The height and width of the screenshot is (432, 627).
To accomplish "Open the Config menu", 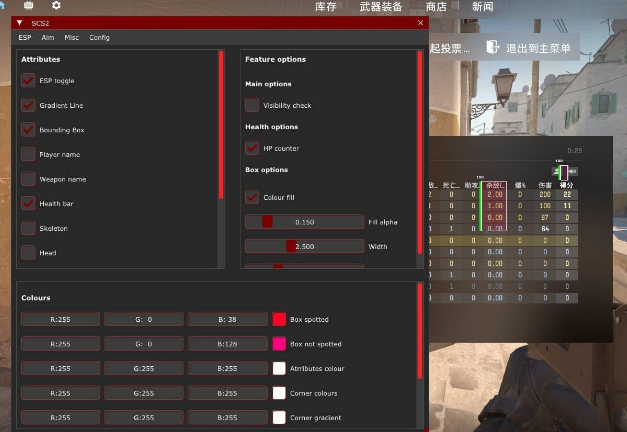I will pyautogui.click(x=100, y=38).
